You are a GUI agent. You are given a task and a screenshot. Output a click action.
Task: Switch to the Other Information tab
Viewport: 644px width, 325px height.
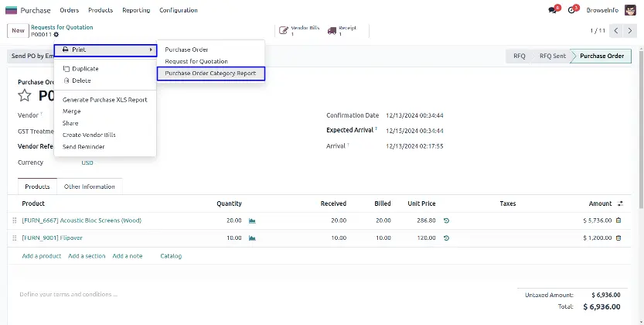(x=90, y=186)
